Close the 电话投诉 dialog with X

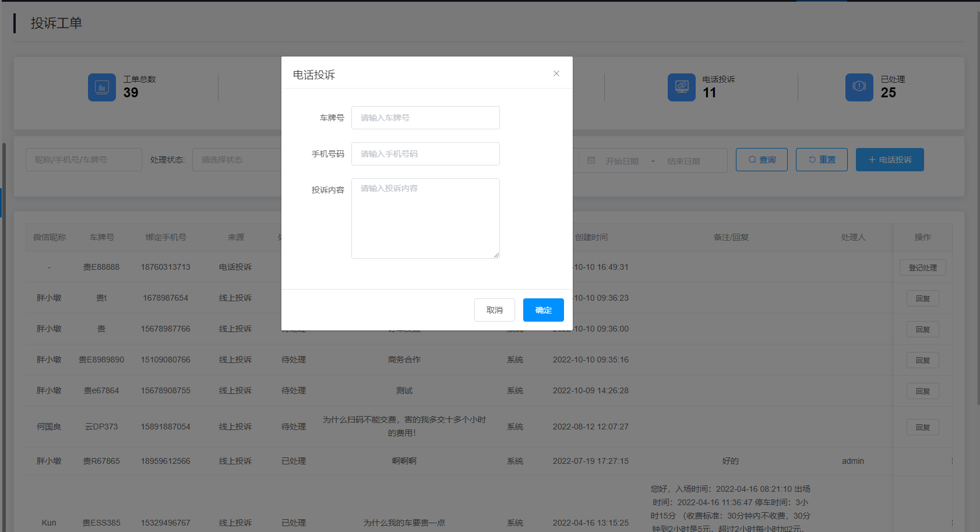[x=556, y=73]
